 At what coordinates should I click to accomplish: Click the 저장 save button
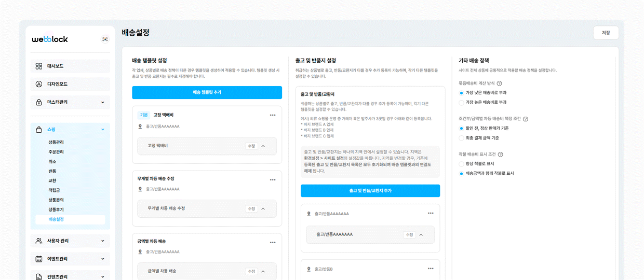606,33
